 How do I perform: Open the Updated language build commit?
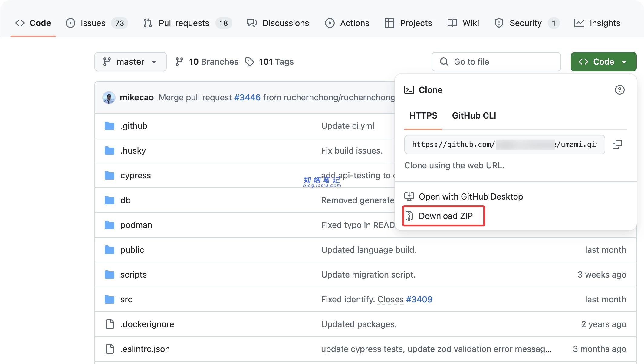coord(369,250)
